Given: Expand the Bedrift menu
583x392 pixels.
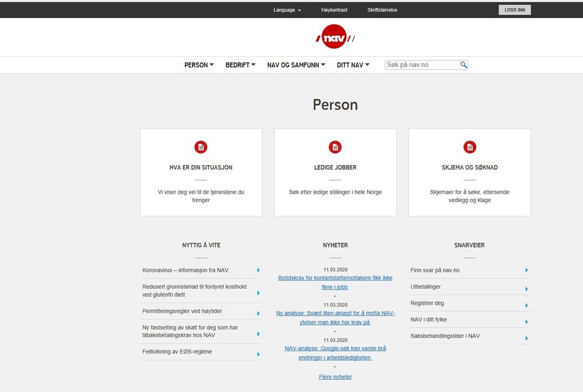Looking at the screenshot, I should [x=240, y=65].
